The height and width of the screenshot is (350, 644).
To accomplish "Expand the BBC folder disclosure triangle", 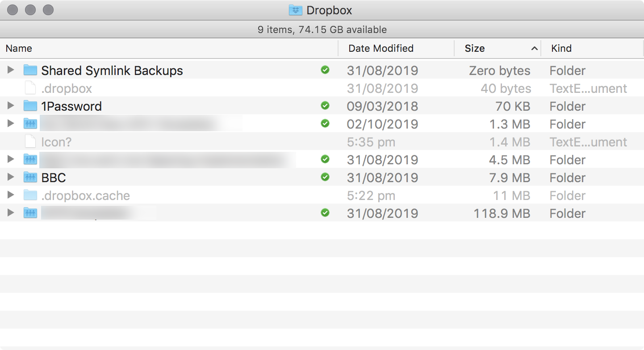I will coord(11,177).
